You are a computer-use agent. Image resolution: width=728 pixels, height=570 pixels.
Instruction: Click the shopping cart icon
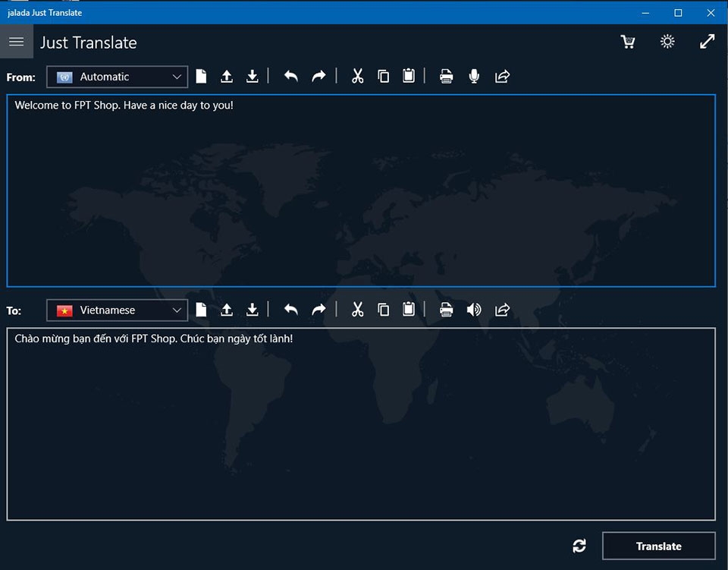pyautogui.click(x=628, y=42)
